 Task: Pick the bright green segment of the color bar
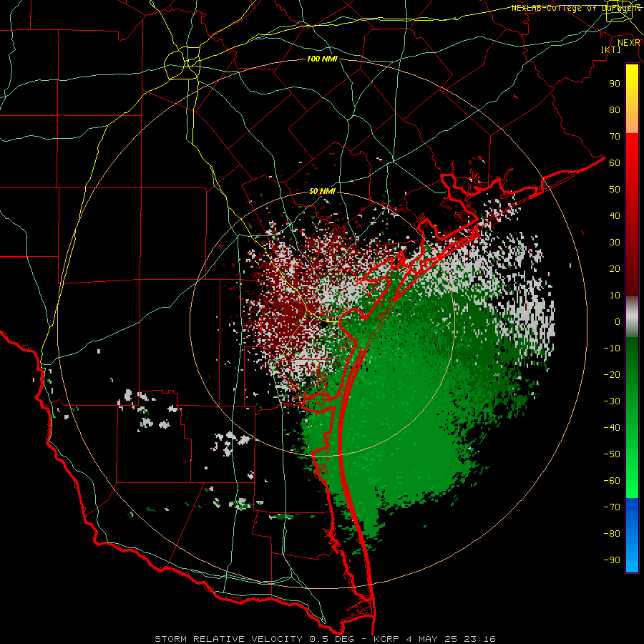coord(632,464)
